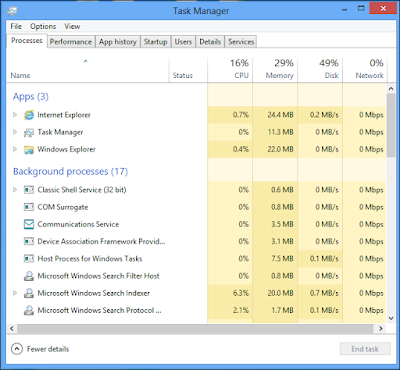Sort by the Network column header

pos(365,70)
